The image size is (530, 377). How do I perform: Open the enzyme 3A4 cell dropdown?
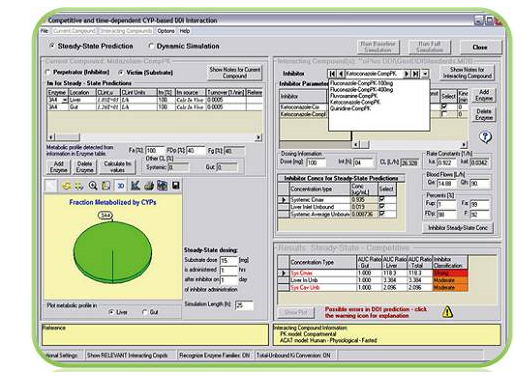click(65, 100)
